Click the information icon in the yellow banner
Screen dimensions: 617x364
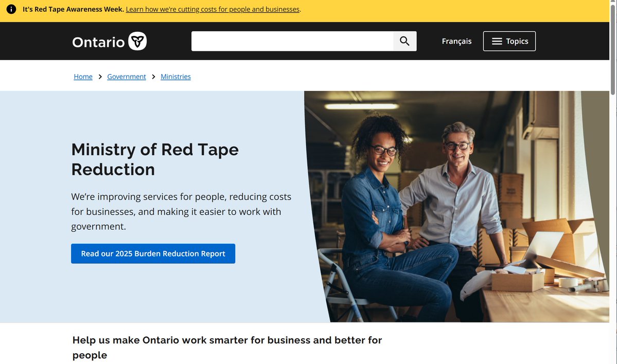tap(11, 9)
